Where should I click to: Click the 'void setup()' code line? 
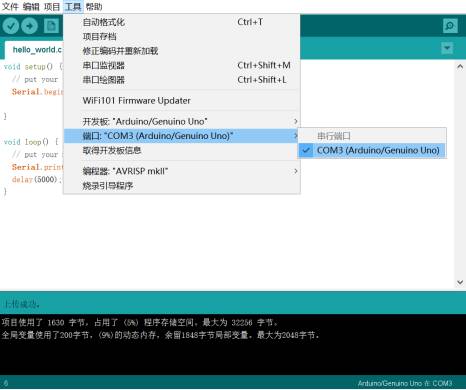(x=33, y=67)
